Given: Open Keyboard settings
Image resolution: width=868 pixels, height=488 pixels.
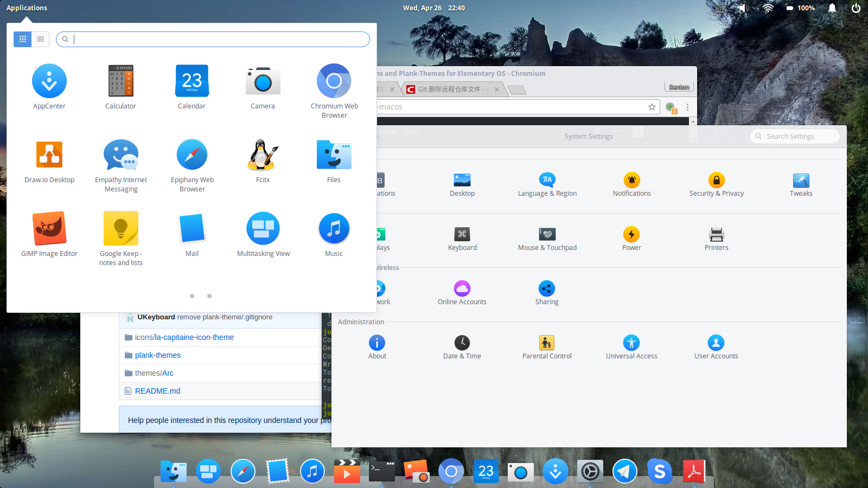Looking at the screenshot, I should (x=462, y=239).
